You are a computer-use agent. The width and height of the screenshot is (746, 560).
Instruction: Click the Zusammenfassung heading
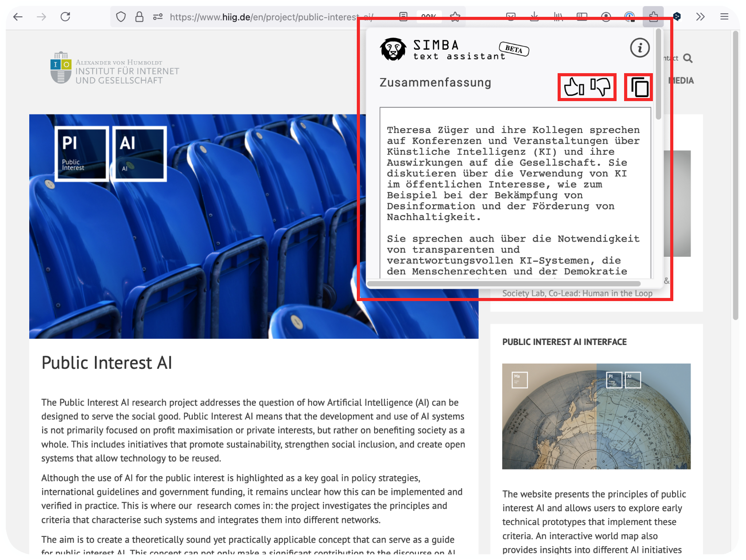(x=435, y=82)
